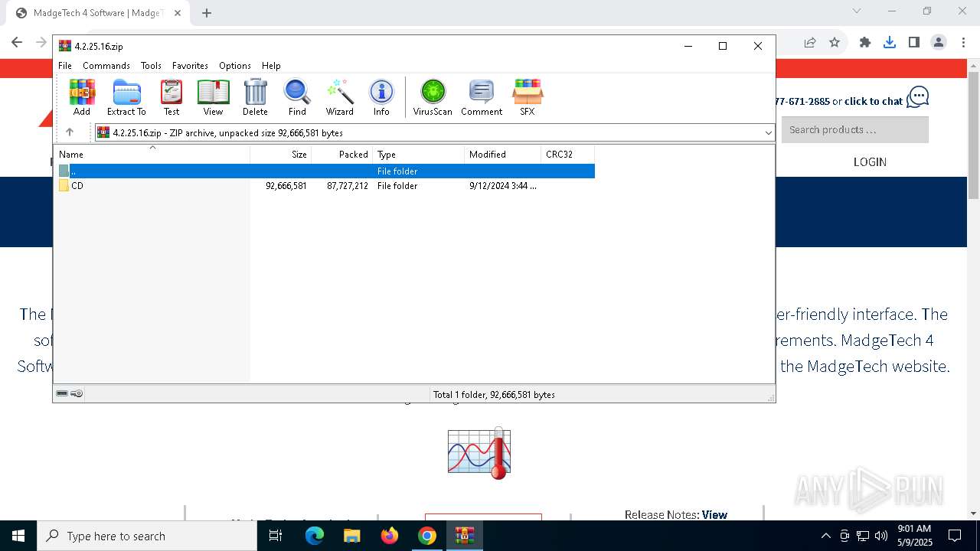Start VirusScan on the archive
The image size is (980, 551).
tap(433, 97)
